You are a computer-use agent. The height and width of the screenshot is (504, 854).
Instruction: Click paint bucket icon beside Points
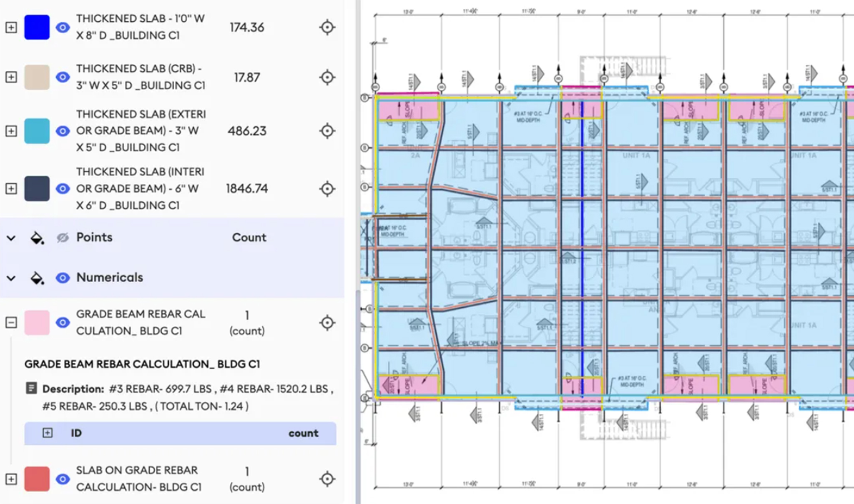click(x=37, y=238)
